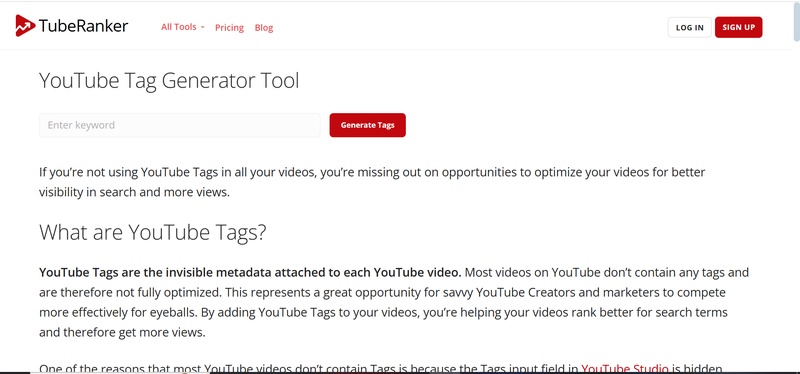
Task: Open the Blog link in navigation
Action: tap(264, 28)
